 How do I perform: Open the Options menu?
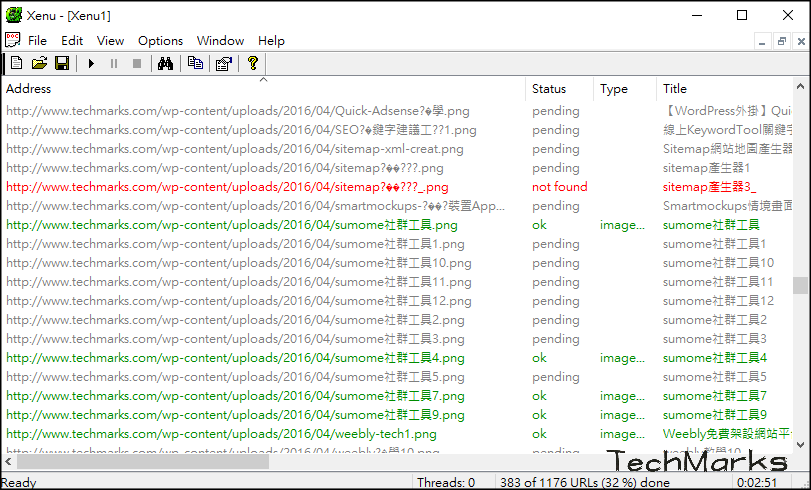point(160,41)
